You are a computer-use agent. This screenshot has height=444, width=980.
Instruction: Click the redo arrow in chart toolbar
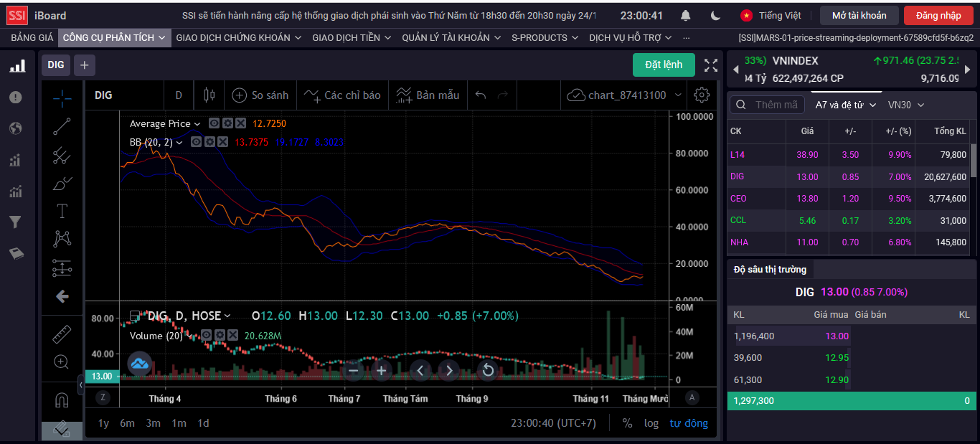click(503, 95)
